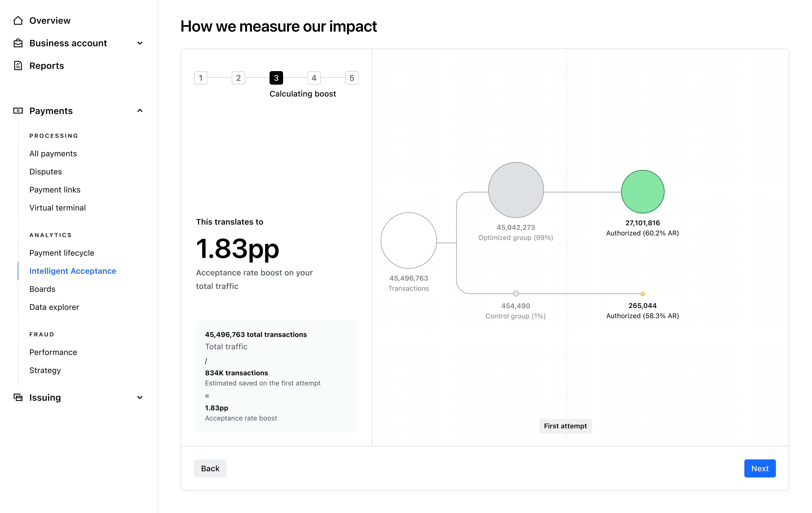Click 'Optimized group (99%)' label
Image resolution: width=812 pixels, height=513 pixels.
coord(516,238)
